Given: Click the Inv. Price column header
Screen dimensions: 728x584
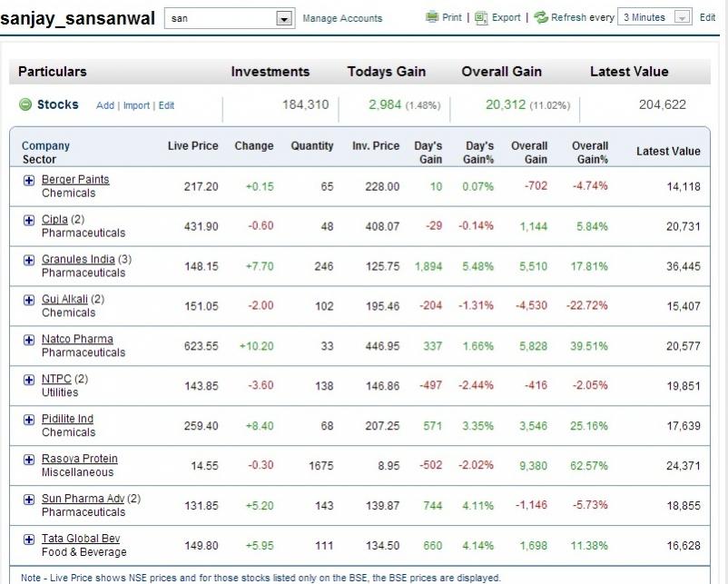Looking at the screenshot, I should (376, 146).
